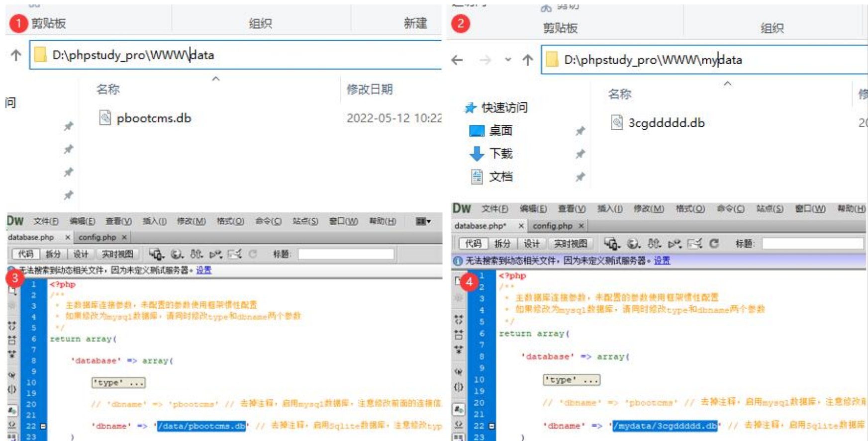
Task: Switch to Split (拆分) view in database.php* editor
Action: coord(502,243)
